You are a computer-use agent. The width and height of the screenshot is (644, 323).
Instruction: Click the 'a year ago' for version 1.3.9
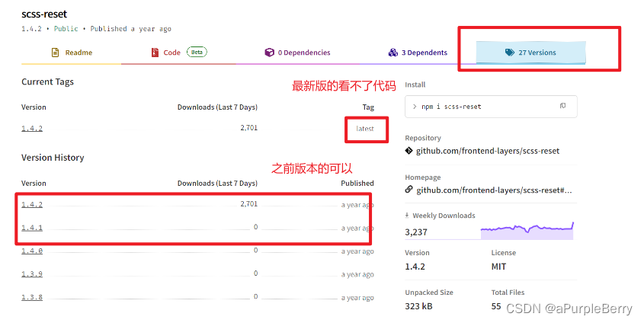pyautogui.click(x=357, y=274)
